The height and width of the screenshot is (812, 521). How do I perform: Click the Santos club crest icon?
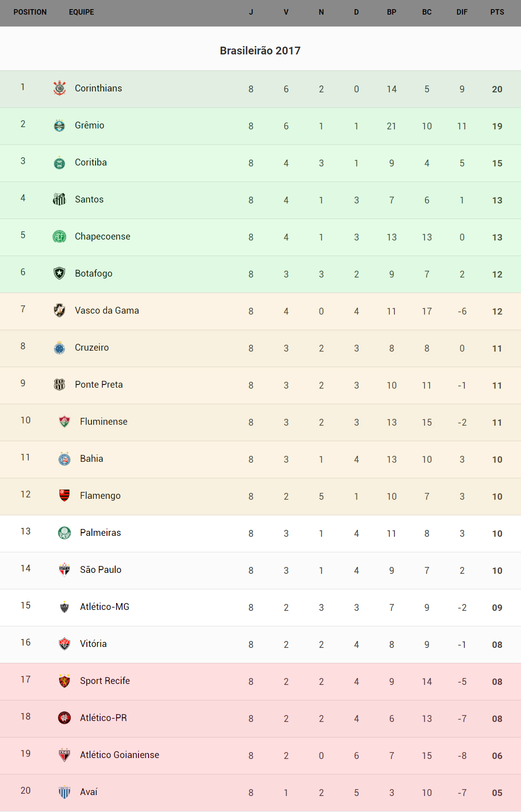[x=59, y=199]
